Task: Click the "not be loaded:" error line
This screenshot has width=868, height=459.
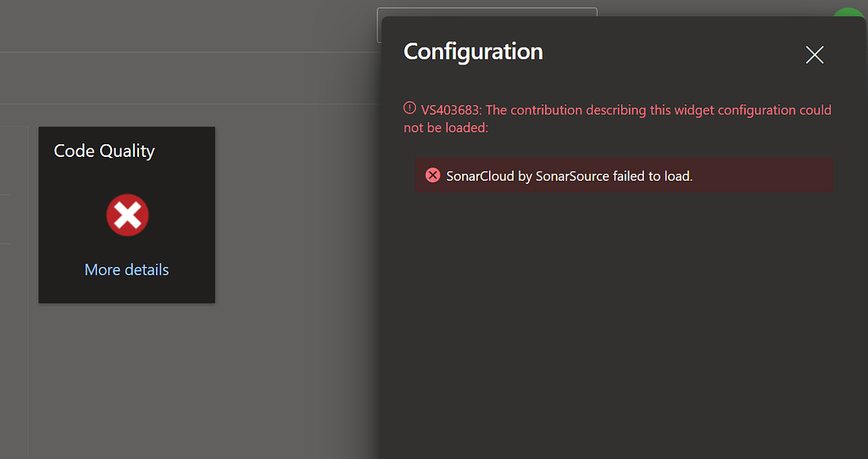Action: pyautogui.click(x=446, y=127)
